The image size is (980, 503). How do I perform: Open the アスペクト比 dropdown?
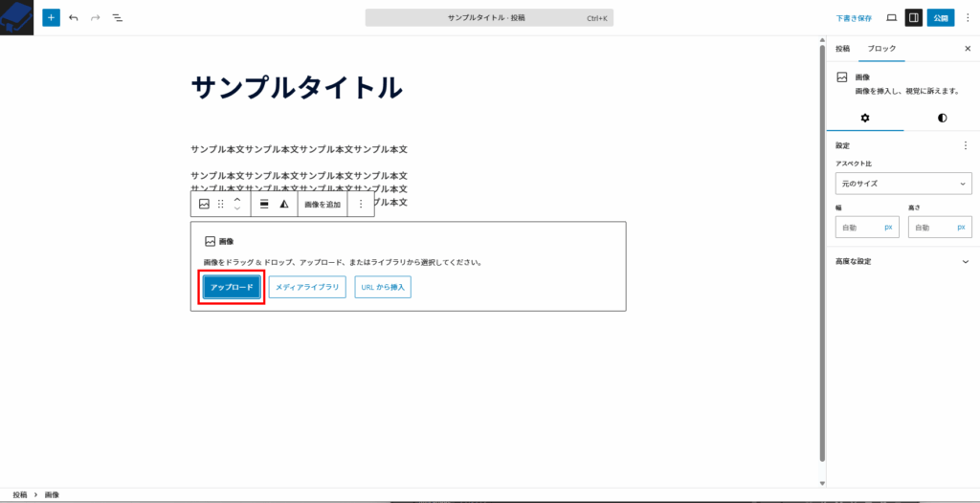(x=903, y=183)
